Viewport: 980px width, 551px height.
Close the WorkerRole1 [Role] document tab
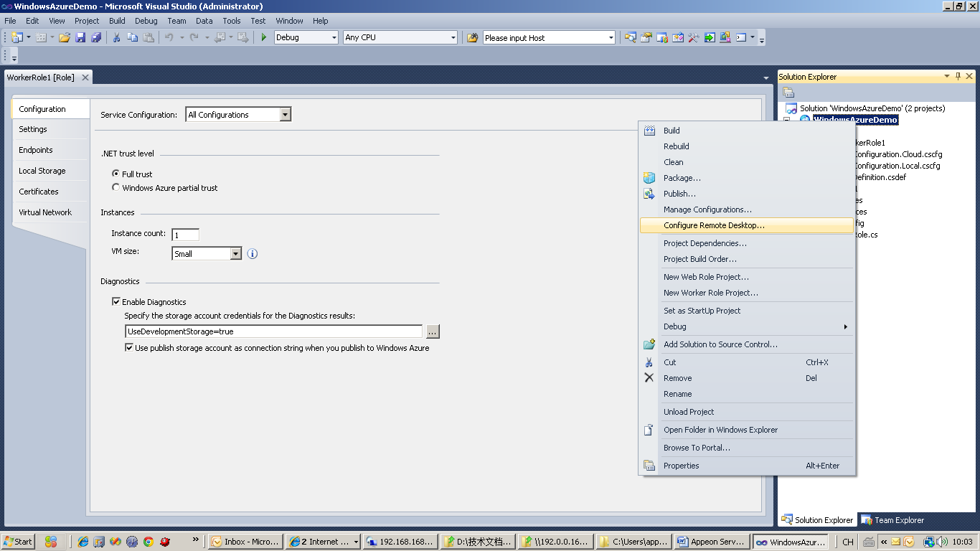click(x=85, y=77)
